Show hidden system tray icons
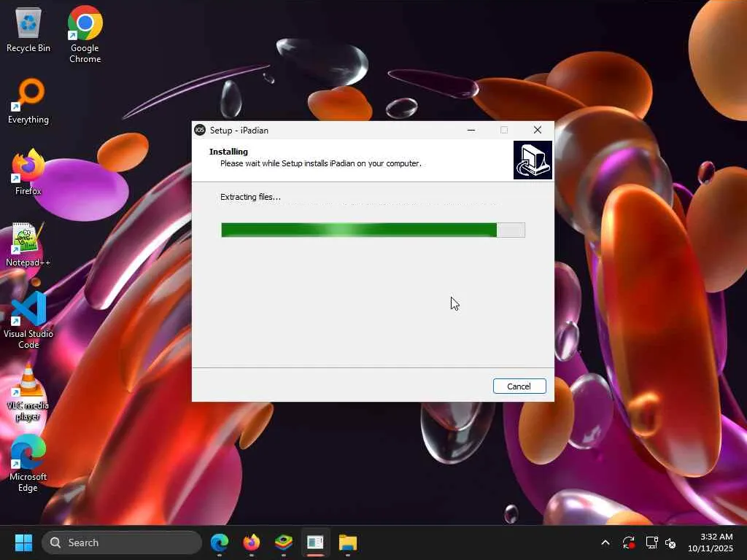The width and height of the screenshot is (747, 560). point(605,542)
